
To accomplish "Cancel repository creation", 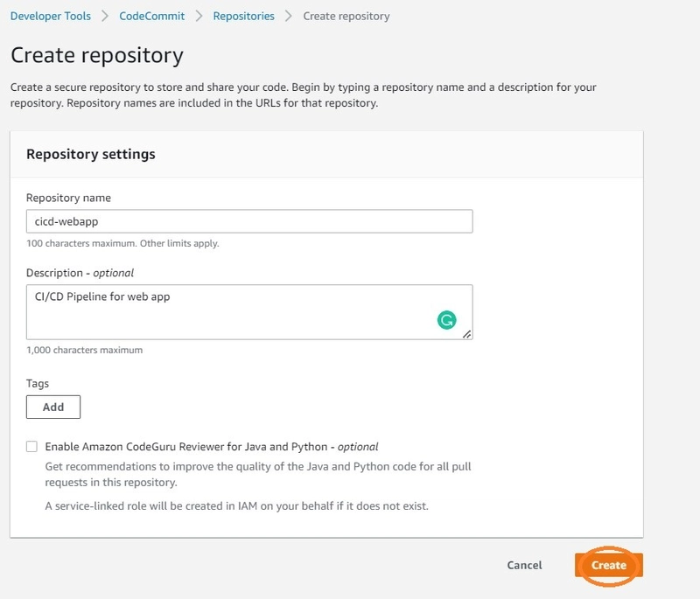I will (524, 565).
